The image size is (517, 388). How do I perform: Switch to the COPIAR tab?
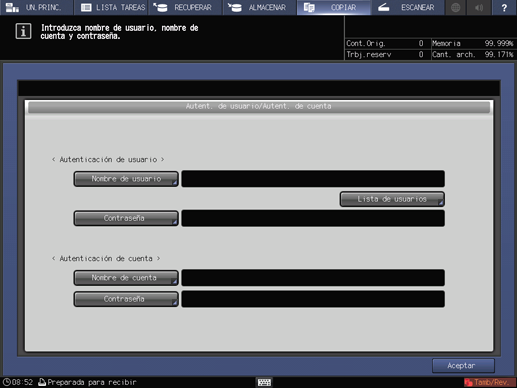point(334,7)
